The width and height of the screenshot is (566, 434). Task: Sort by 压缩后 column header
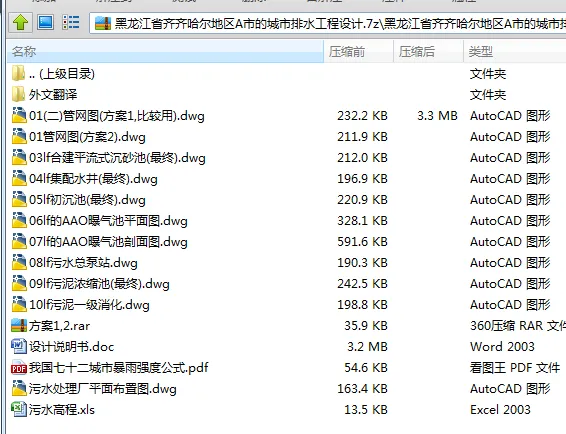point(428,51)
